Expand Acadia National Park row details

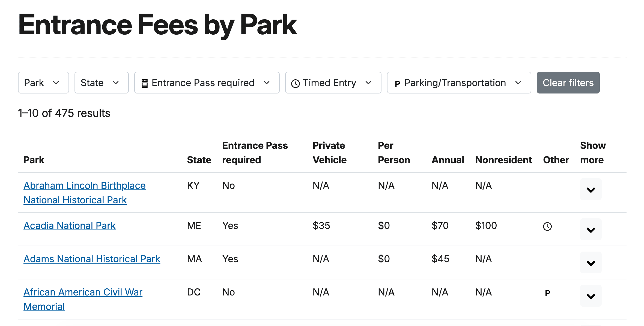point(591,230)
